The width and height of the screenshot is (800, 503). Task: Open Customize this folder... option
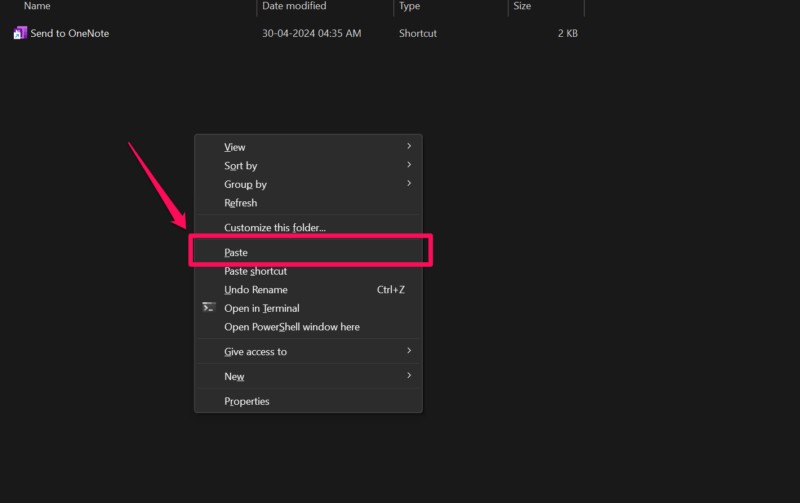274,228
